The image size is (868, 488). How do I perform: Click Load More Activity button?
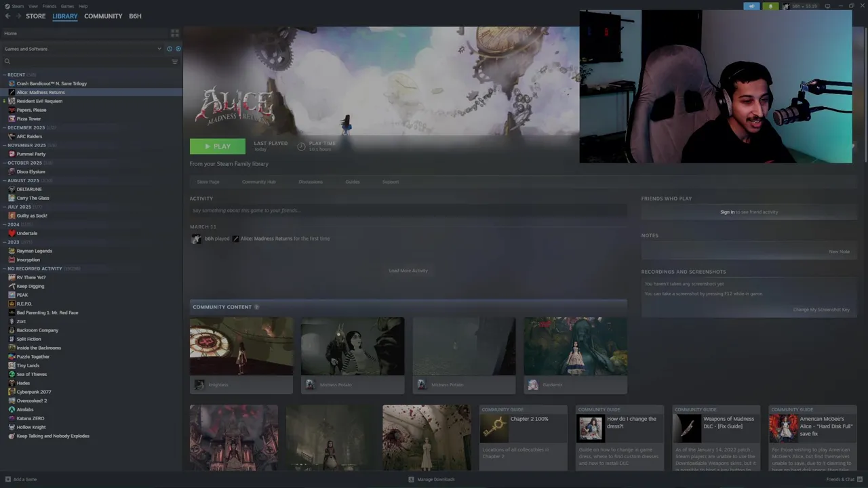[x=408, y=270]
